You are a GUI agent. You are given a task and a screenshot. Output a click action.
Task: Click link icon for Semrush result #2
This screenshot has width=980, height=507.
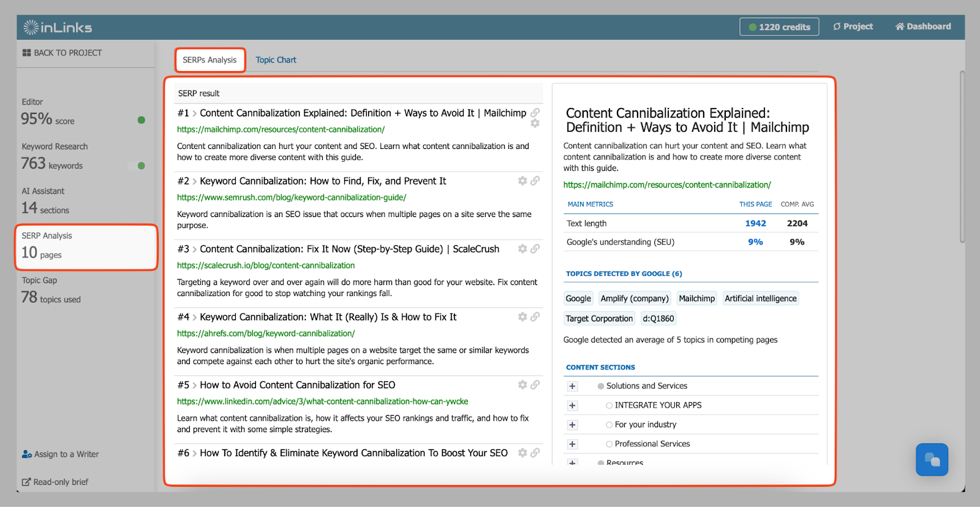[535, 181]
